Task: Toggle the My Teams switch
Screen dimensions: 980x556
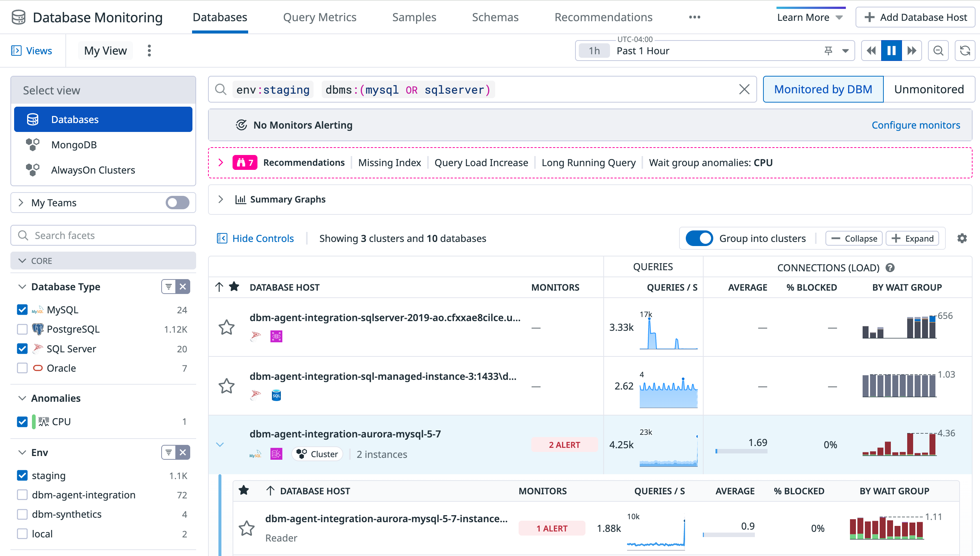Action: (178, 203)
